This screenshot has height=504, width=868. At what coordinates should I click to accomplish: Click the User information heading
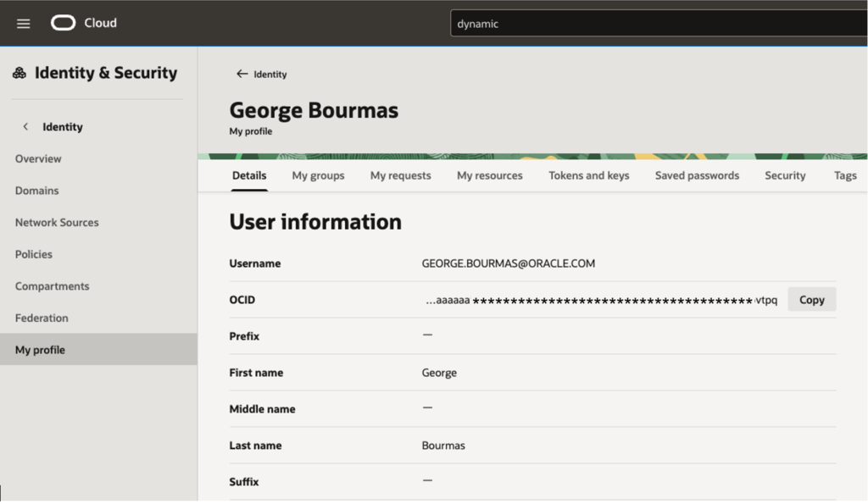[x=315, y=222]
